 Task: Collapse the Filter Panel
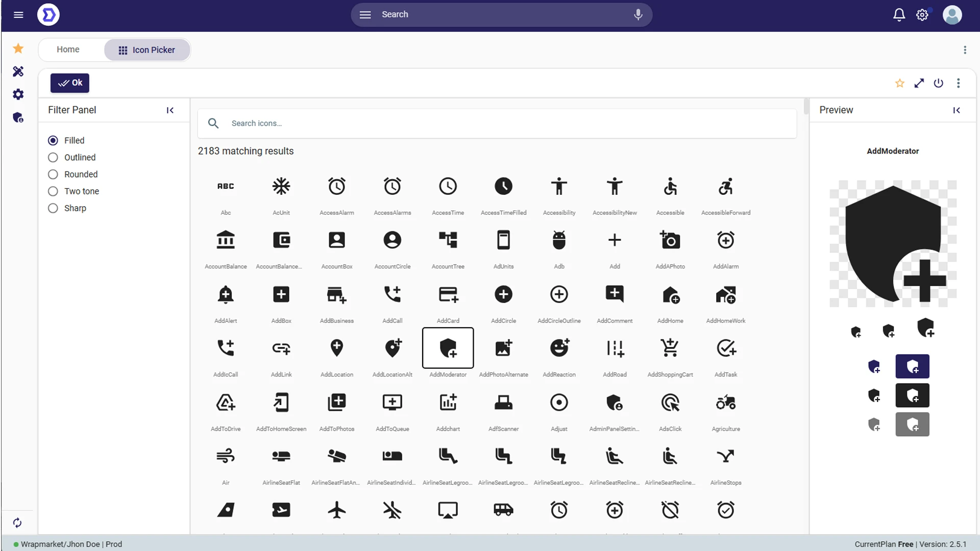tap(170, 110)
